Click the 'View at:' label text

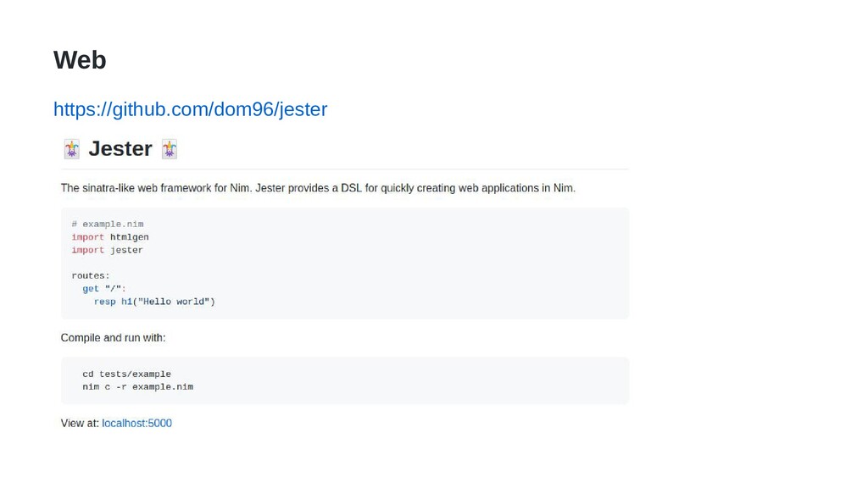pyautogui.click(x=80, y=424)
